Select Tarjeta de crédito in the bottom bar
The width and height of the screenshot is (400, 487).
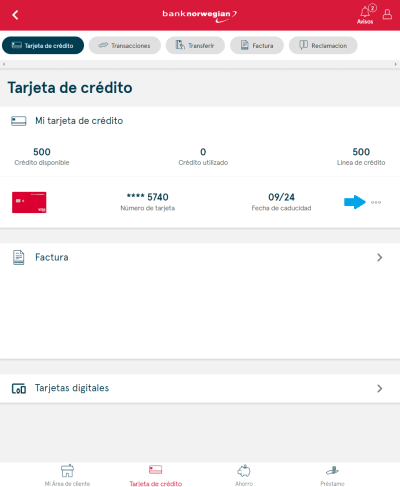156,475
